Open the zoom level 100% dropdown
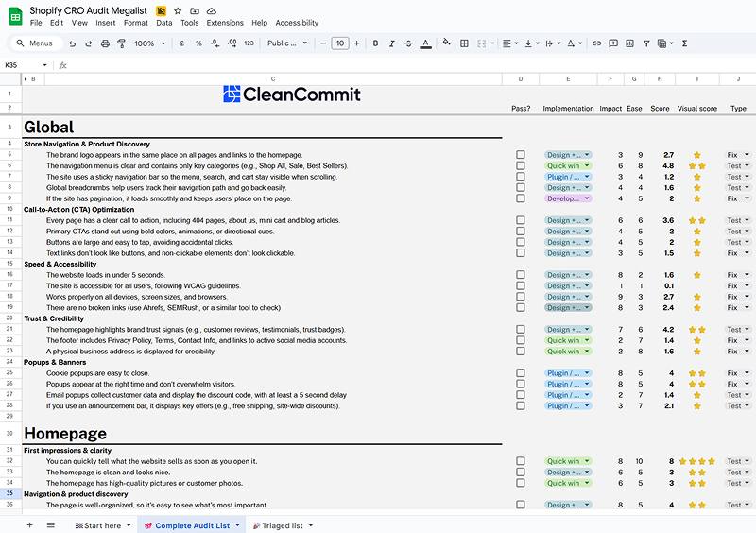 click(148, 43)
